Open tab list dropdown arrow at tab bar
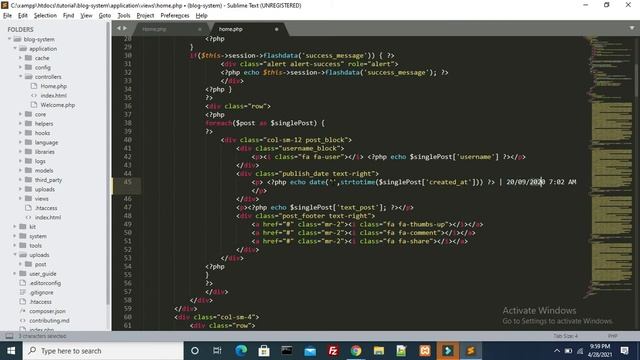640x360 pixels. (632, 28)
